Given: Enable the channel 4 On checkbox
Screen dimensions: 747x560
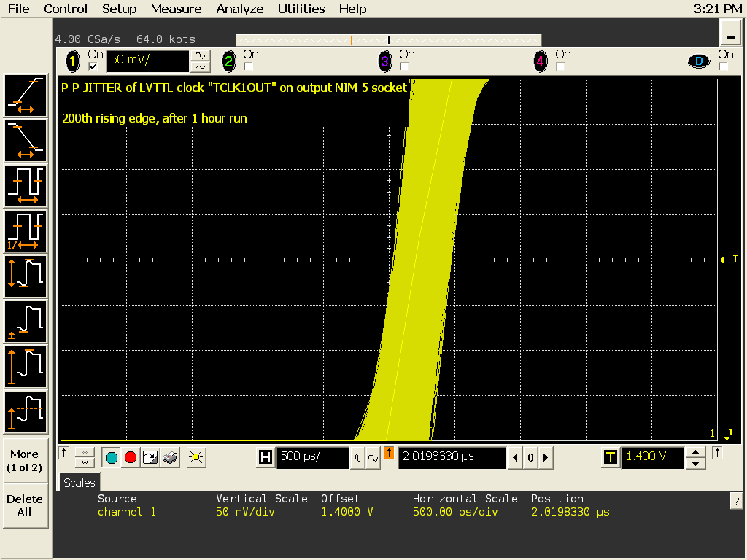Looking at the screenshot, I should pos(560,66).
